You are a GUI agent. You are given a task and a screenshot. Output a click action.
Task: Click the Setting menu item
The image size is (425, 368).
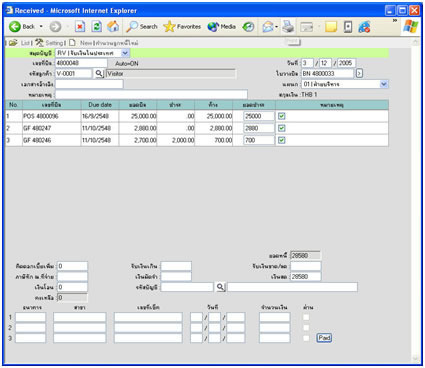pyautogui.click(x=50, y=43)
